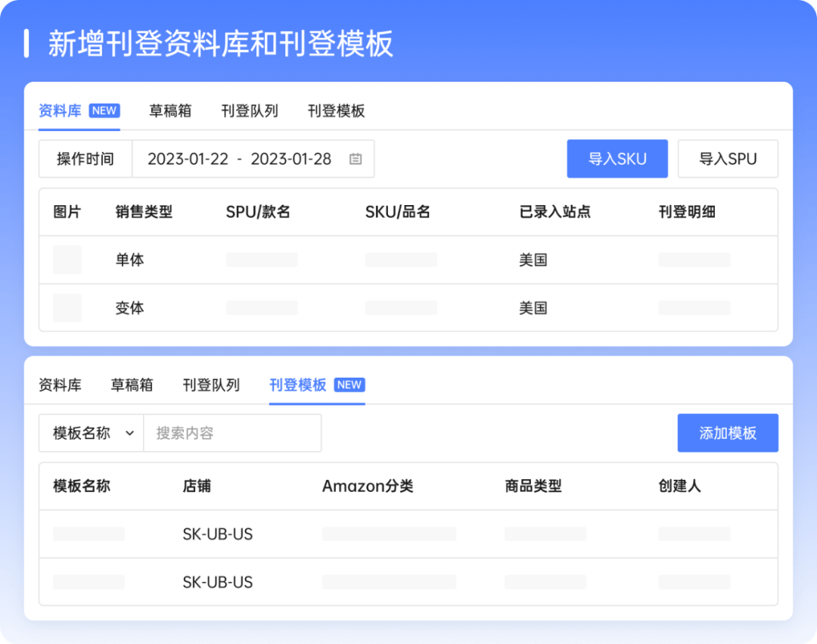
Task: Click the 导入SPU button
Action: [727, 159]
